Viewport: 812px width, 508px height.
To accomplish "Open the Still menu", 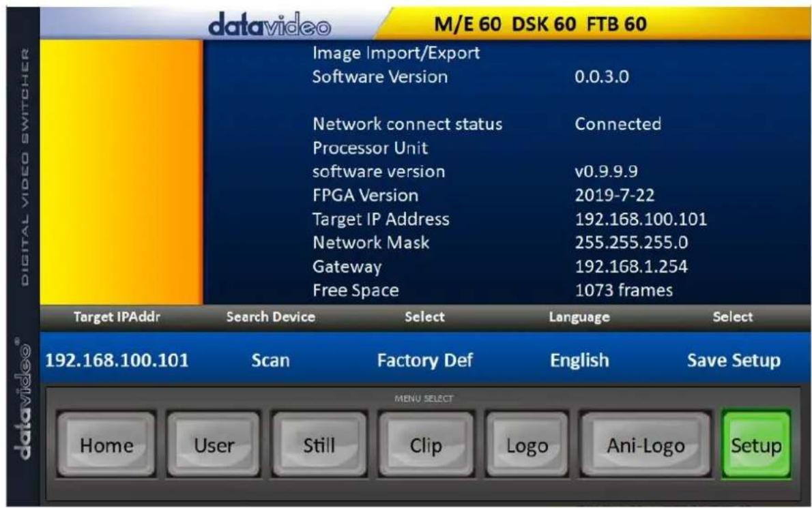I will pos(319,445).
